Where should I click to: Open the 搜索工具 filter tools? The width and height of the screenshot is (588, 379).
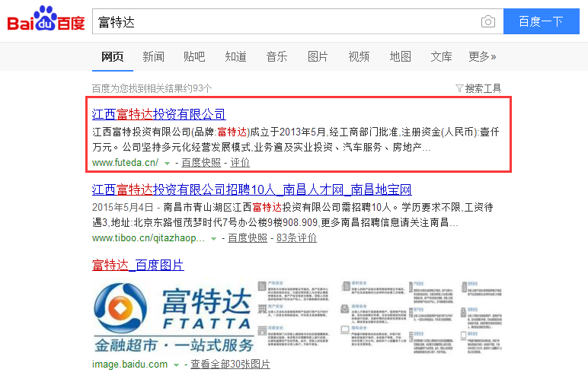pos(478,88)
